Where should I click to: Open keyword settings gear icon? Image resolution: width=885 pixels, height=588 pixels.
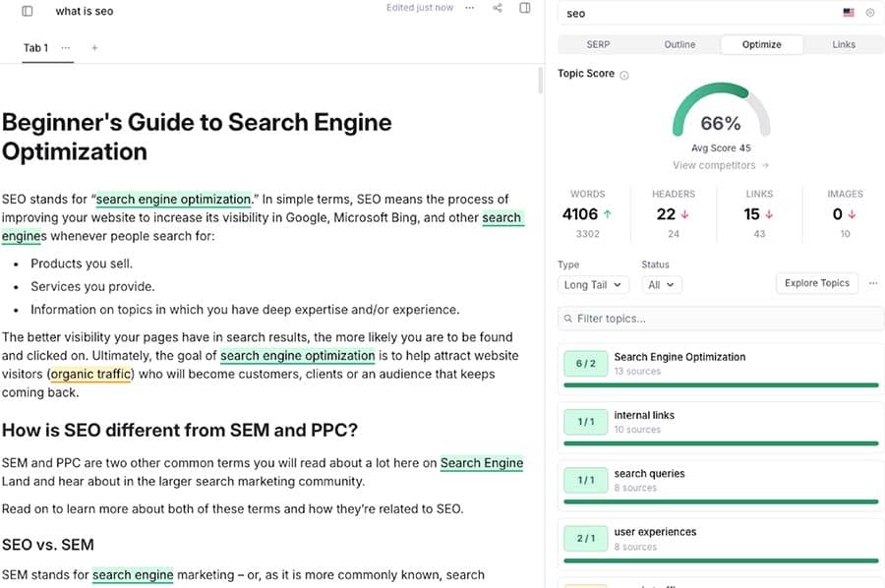tap(869, 13)
